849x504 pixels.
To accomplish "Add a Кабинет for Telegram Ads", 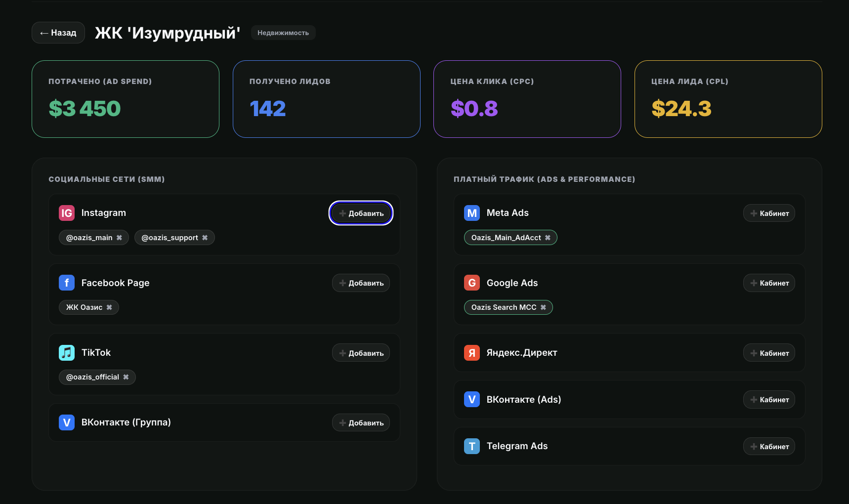I will 769,446.
